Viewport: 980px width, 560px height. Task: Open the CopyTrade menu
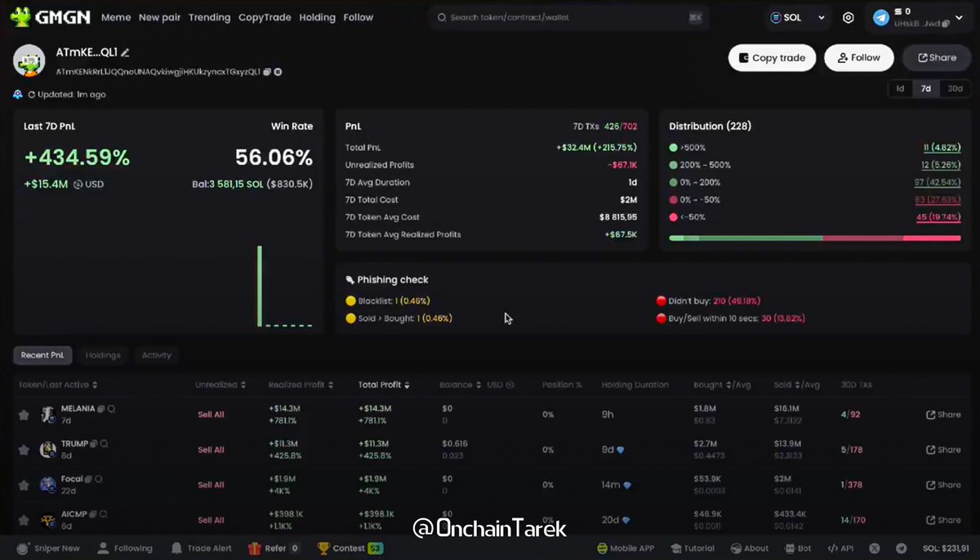[265, 17]
